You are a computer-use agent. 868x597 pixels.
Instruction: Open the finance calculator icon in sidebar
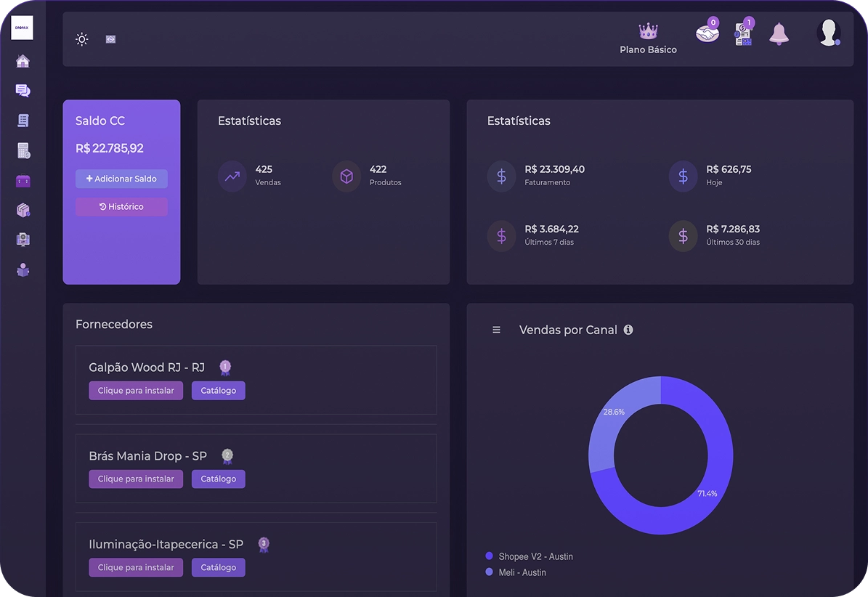pyautogui.click(x=23, y=150)
